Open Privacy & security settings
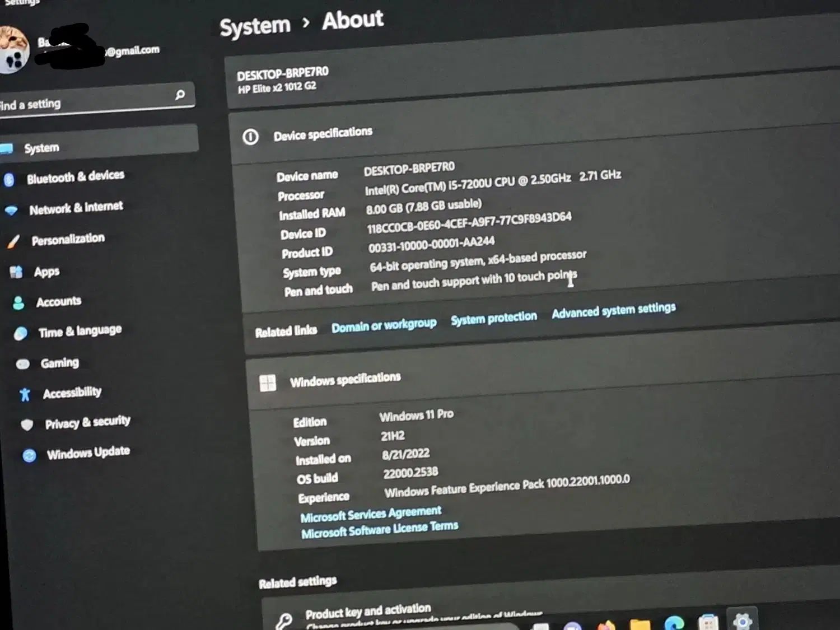The width and height of the screenshot is (840, 630). coord(87,422)
